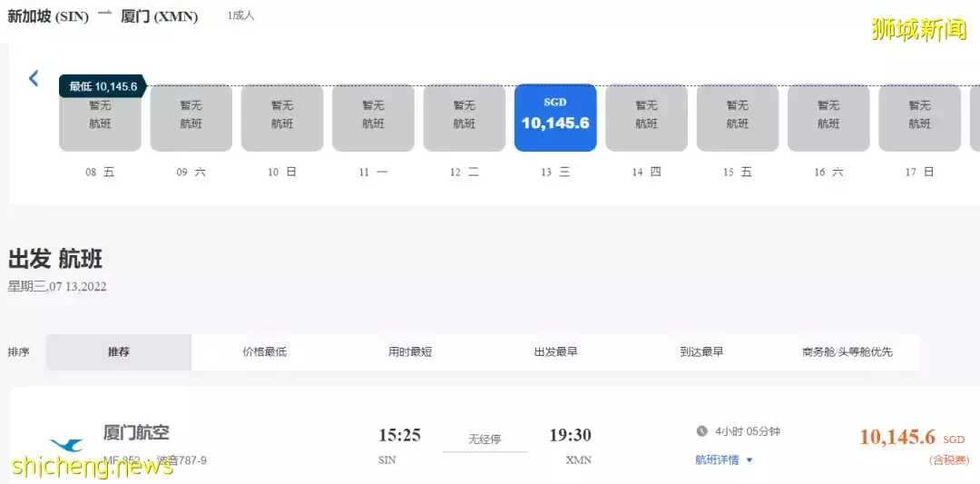Select the 08 五 date tile
Screen dimensions: 980x484
click(x=100, y=117)
